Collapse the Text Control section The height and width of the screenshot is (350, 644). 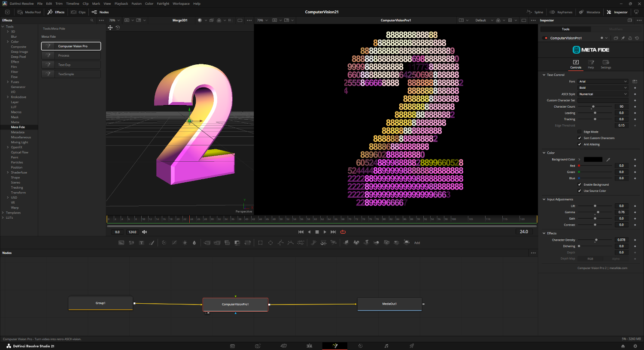[544, 75]
